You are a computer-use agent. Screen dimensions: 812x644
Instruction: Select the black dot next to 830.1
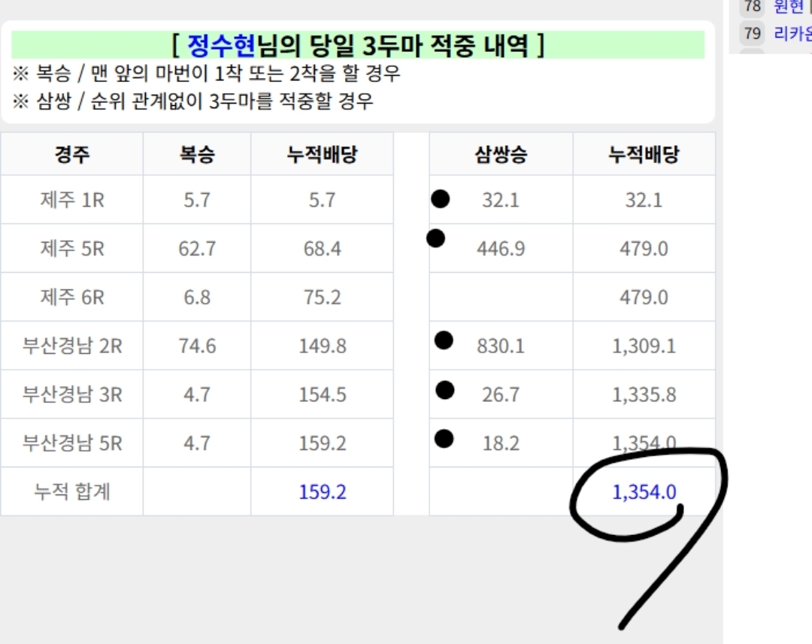pyautogui.click(x=444, y=340)
